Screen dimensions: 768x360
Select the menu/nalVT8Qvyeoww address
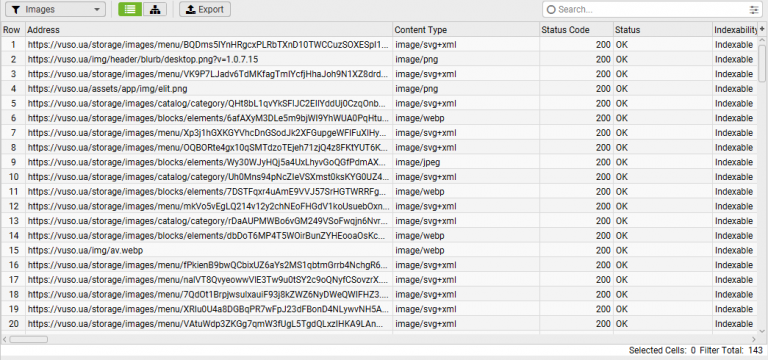[209, 280]
